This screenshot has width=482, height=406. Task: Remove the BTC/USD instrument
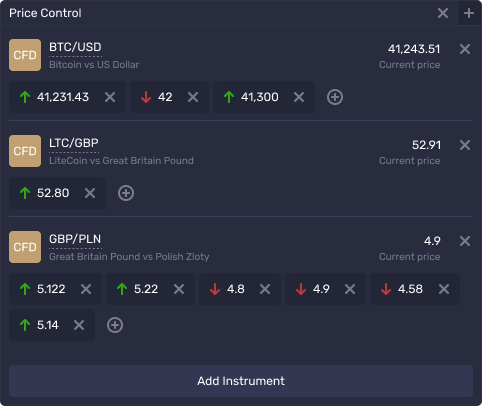[465, 49]
